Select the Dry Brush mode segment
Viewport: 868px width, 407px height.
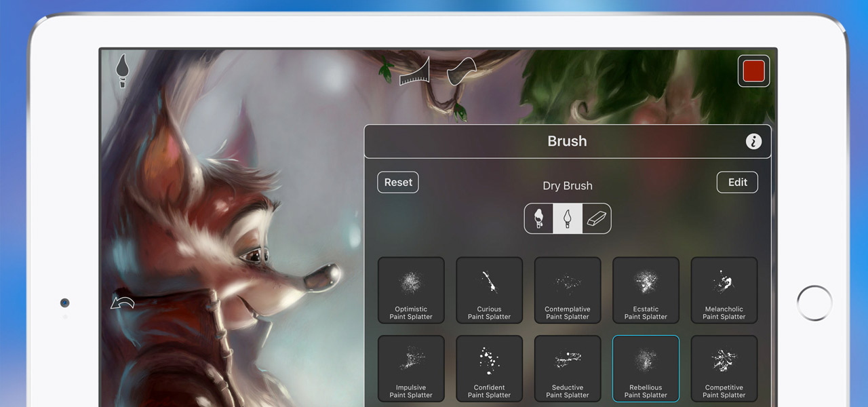568,219
